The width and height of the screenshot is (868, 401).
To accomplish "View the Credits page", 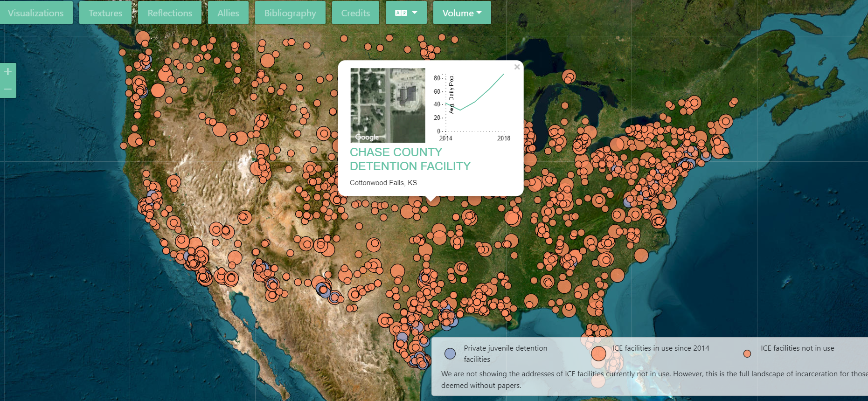I will click(355, 13).
